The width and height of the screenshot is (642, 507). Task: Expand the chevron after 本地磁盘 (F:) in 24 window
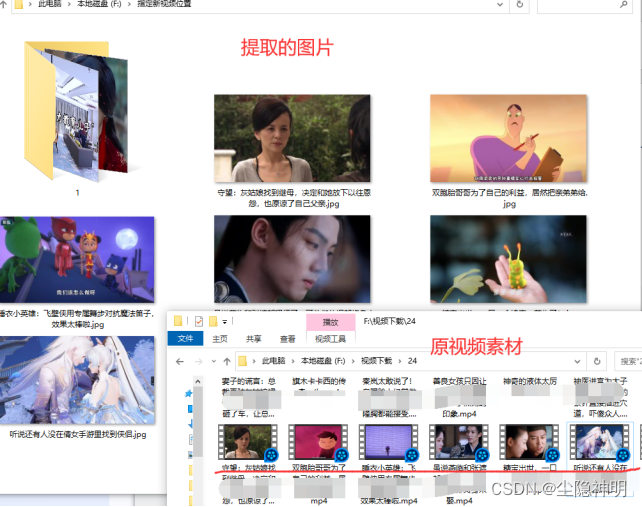[x=353, y=361]
